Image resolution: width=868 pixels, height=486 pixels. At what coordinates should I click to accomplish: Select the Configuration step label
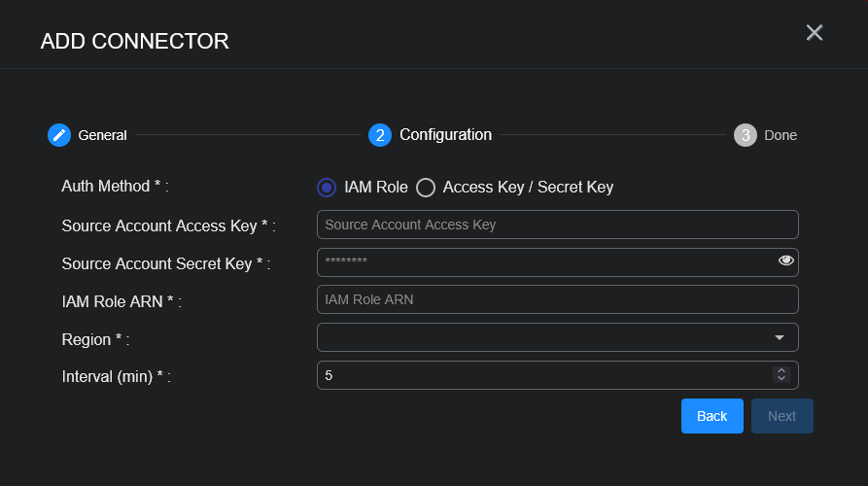445,135
